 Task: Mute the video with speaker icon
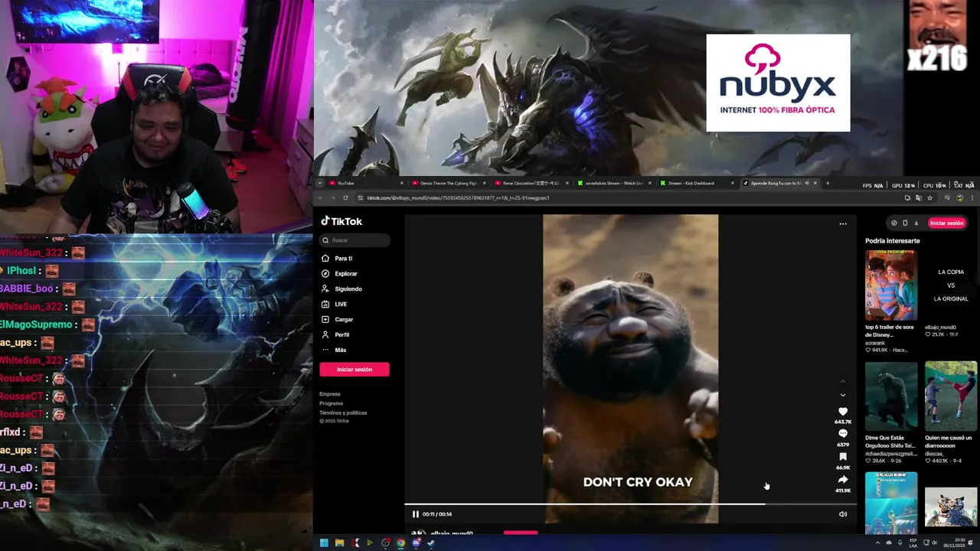coord(843,514)
